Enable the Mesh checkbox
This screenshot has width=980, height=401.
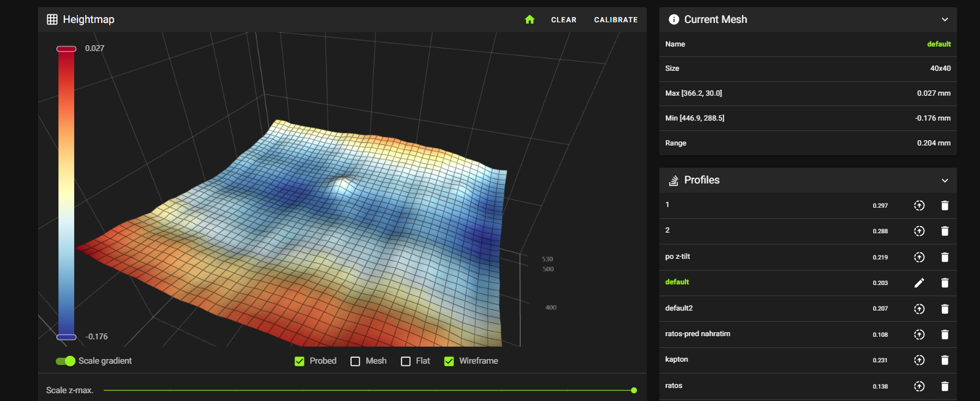356,361
